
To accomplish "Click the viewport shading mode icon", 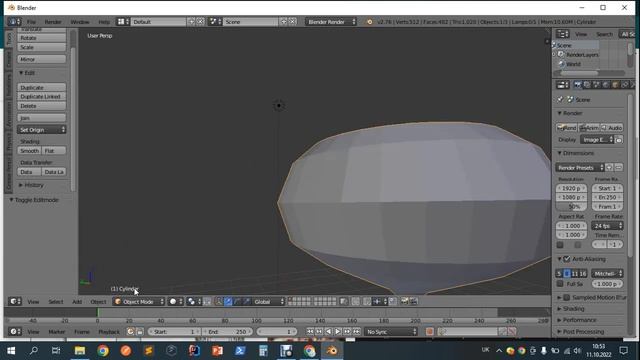I will point(175,302).
